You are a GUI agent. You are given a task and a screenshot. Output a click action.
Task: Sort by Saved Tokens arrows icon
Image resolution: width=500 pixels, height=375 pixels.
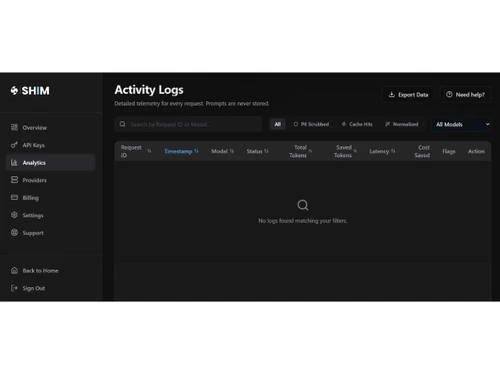pos(355,151)
